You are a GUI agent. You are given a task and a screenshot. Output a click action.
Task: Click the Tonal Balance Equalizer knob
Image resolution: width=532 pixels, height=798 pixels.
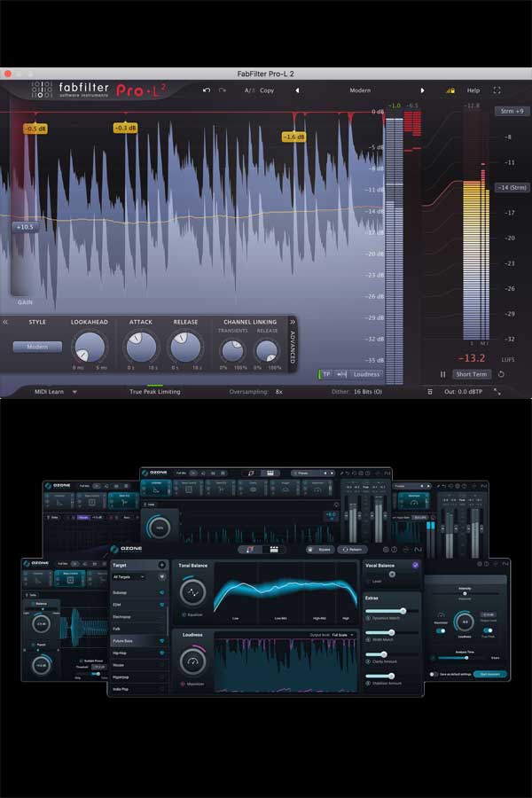click(x=192, y=592)
